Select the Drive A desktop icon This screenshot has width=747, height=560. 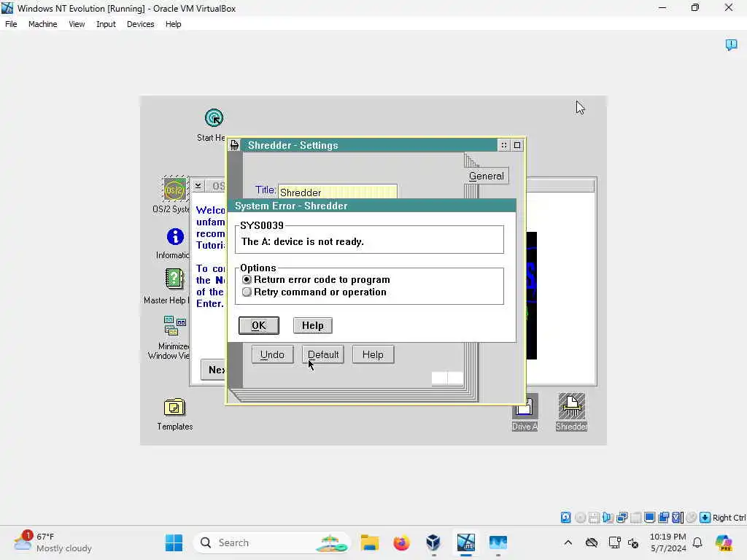coord(525,407)
